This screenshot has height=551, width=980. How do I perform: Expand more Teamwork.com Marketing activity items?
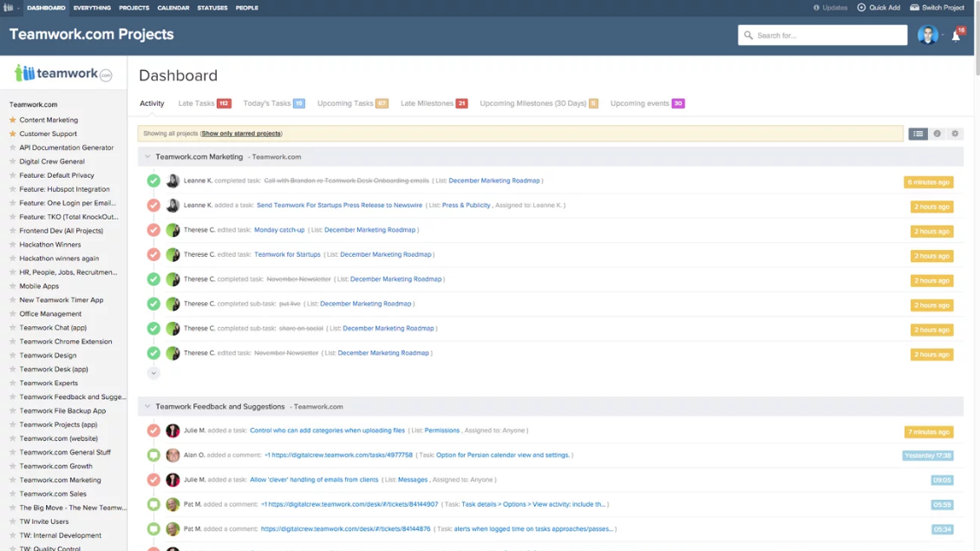click(x=154, y=372)
